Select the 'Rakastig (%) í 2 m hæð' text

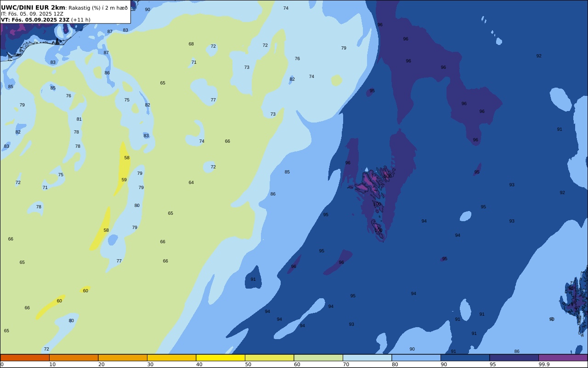click(98, 8)
